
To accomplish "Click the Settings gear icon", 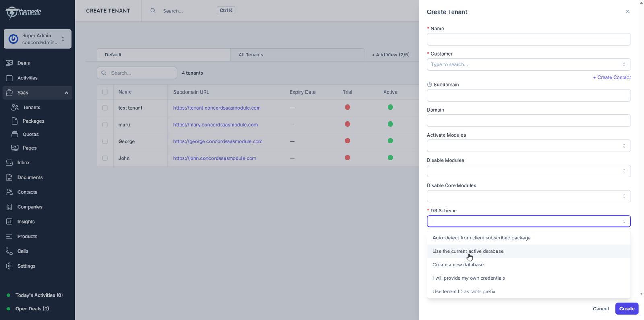I will pyautogui.click(x=9, y=266).
